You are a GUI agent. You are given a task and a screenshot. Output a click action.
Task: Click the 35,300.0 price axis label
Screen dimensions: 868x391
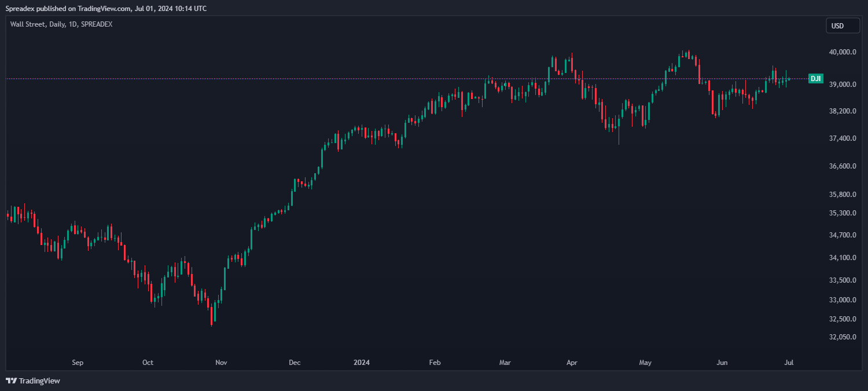843,213
